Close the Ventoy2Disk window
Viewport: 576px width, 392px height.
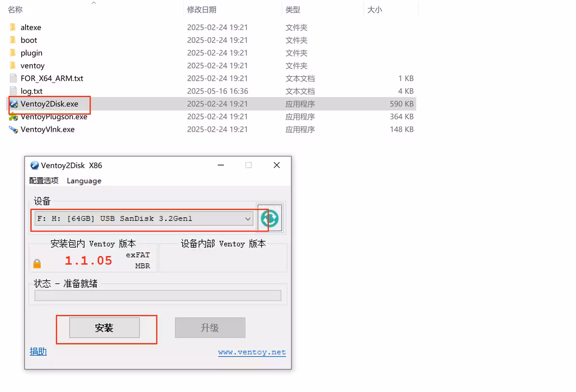click(276, 165)
